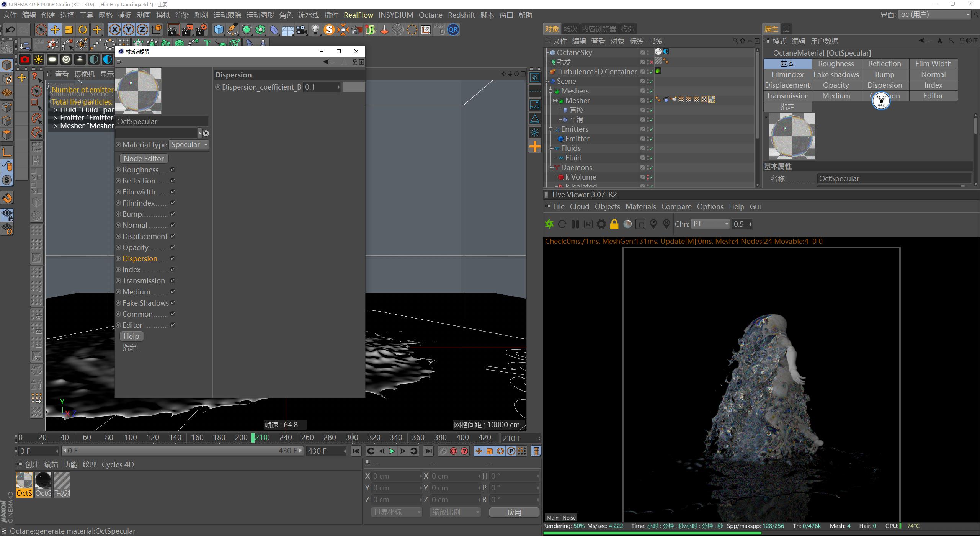The height and width of the screenshot is (536, 980).
Task: Open the Material type Specular dropdown
Action: click(x=189, y=144)
